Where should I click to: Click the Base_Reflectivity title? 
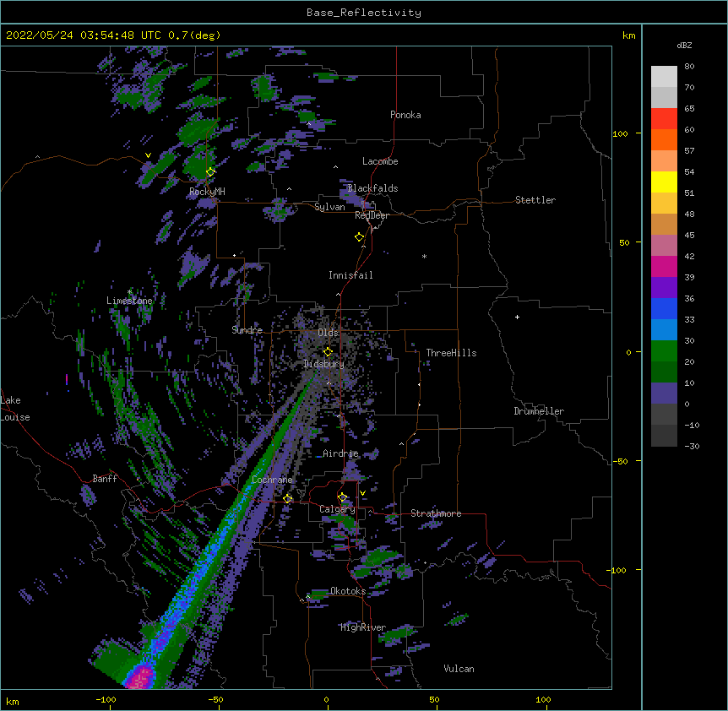pos(364,13)
